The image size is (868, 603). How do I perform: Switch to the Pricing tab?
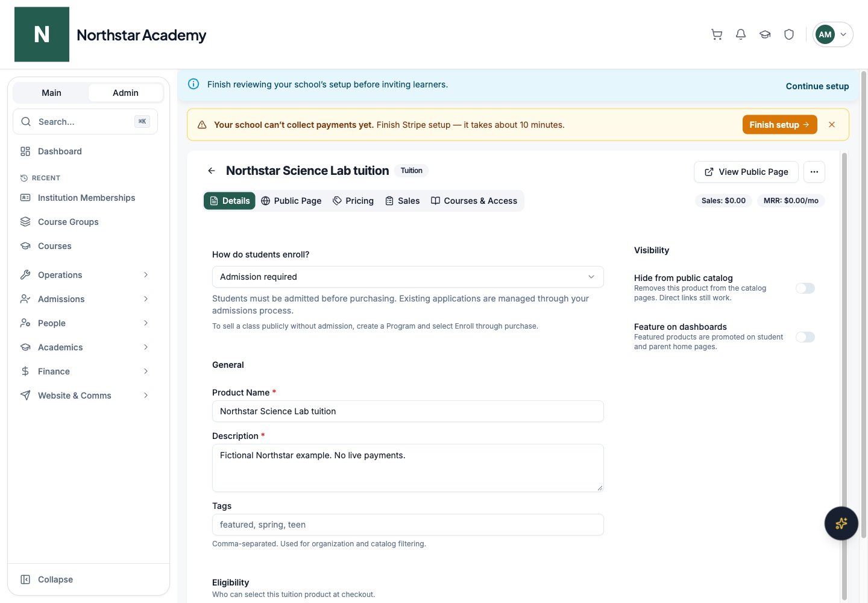[353, 201]
